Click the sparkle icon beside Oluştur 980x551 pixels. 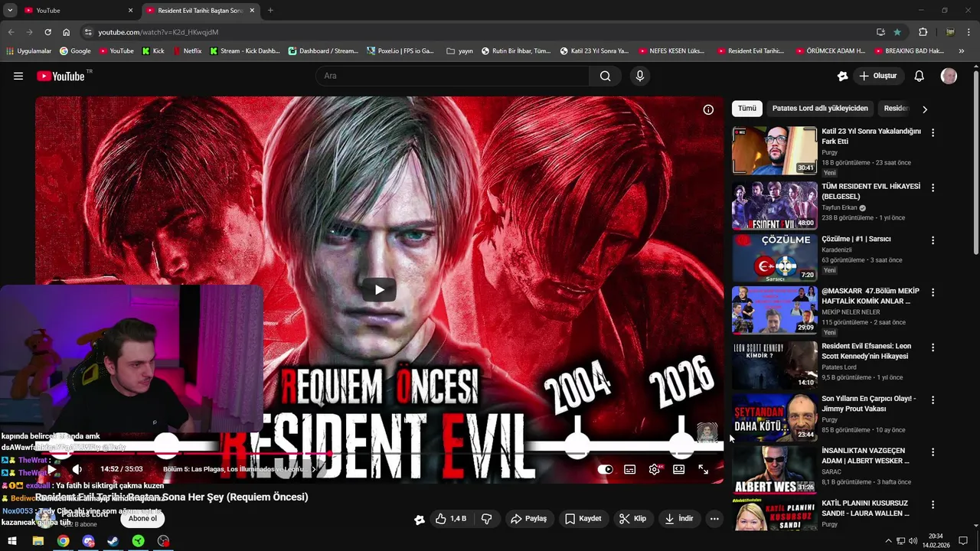pos(842,76)
